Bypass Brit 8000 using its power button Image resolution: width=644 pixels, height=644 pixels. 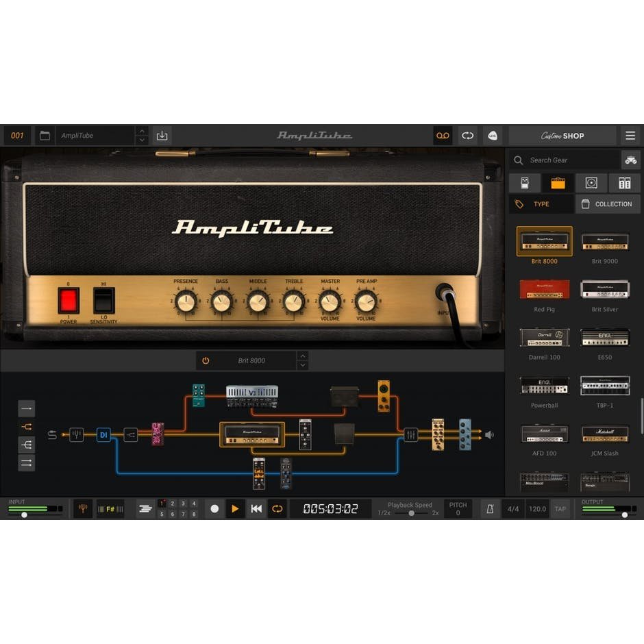pyautogui.click(x=204, y=360)
